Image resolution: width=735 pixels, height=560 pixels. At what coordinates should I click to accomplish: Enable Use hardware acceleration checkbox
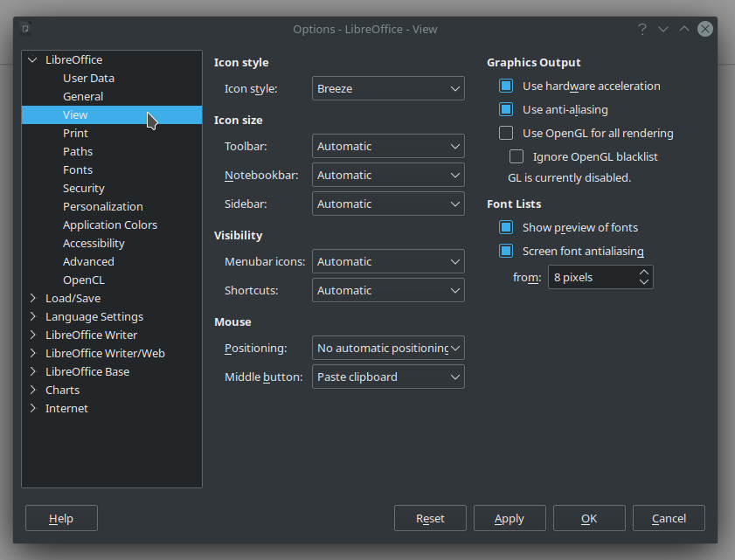pyautogui.click(x=506, y=86)
